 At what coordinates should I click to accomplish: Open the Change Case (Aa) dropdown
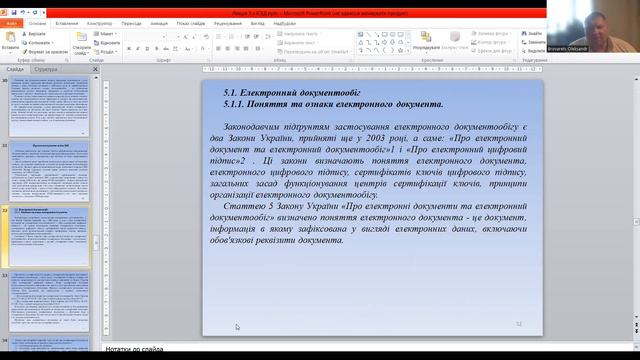[x=188, y=49]
